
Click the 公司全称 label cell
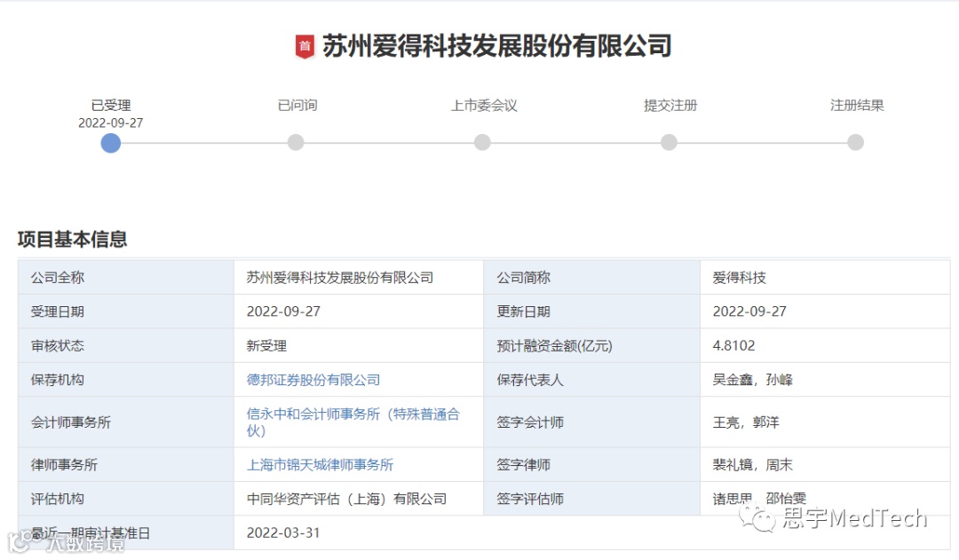click(x=126, y=278)
